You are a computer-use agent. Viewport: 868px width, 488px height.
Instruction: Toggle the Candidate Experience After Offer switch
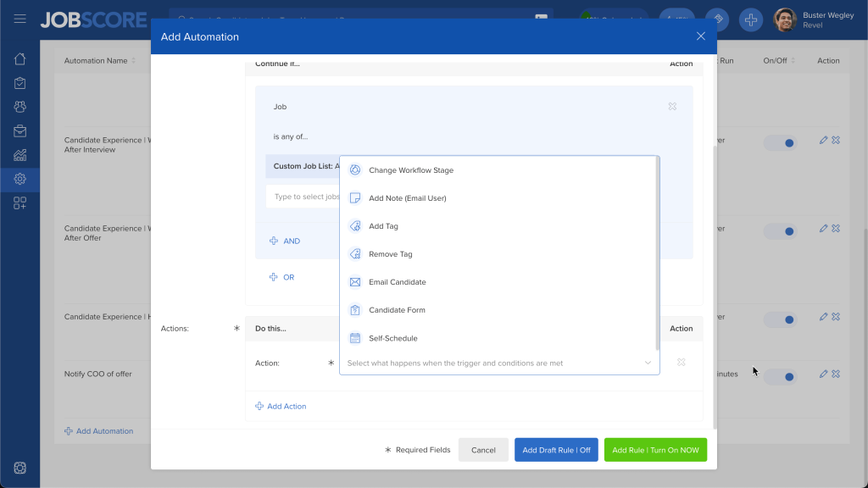(781, 231)
